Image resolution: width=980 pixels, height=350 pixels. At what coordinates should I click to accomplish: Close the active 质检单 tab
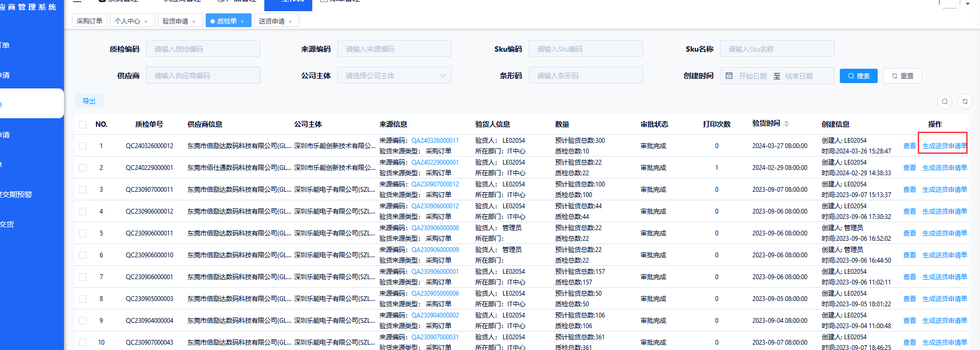pyautogui.click(x=242, y=21)
